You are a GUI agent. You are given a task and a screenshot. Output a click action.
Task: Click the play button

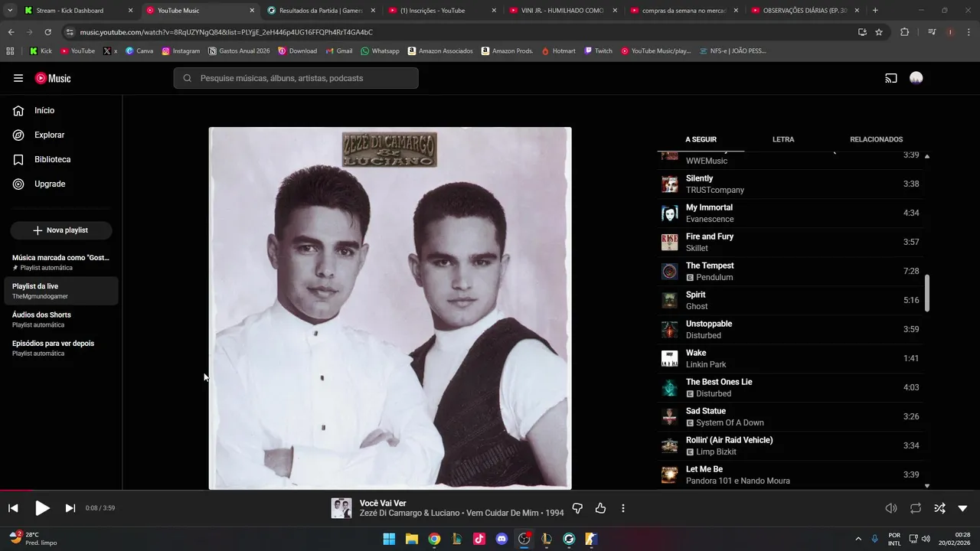click(42, 508)
